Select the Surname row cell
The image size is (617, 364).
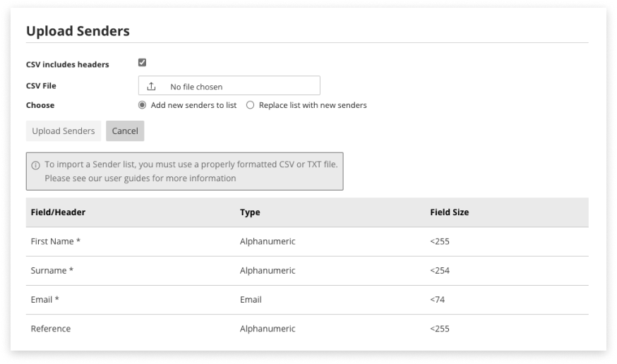pyautogui.click(x=52, y=270)
